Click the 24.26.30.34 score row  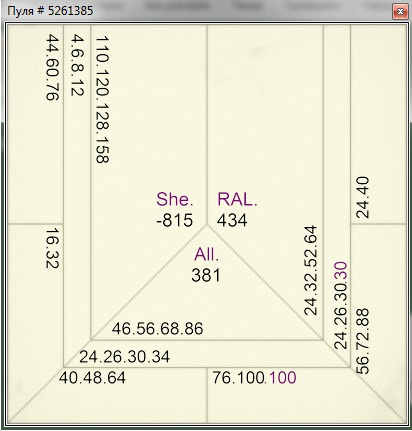[125, 357]
